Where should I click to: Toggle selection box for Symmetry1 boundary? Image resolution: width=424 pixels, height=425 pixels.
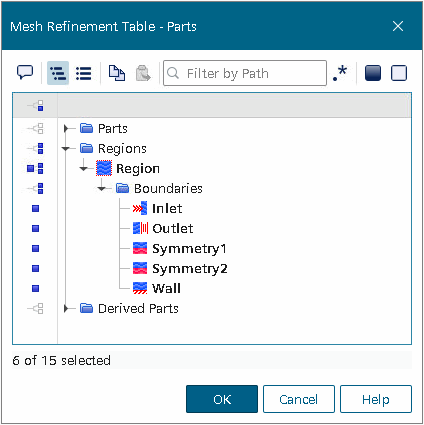click(x=35, y=249)
